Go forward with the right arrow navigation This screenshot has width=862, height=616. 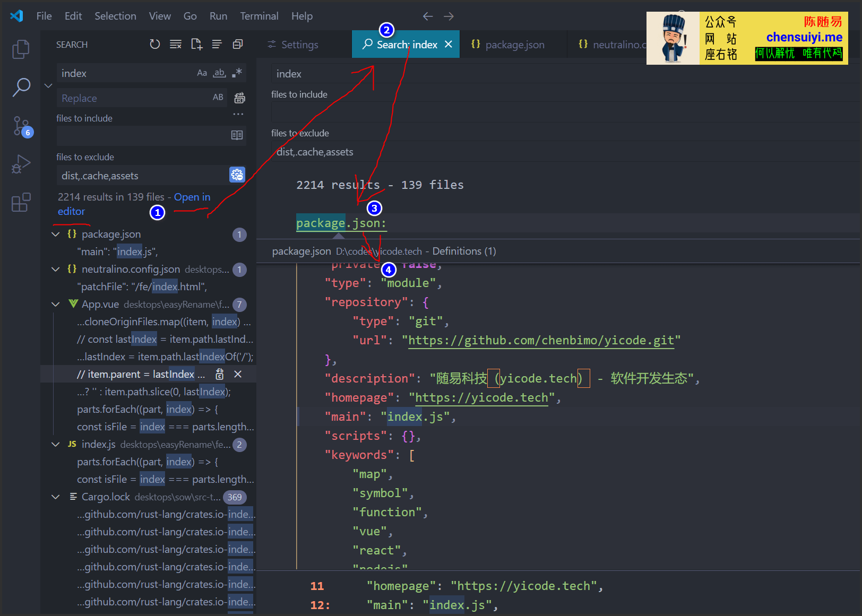click(449, 16)
